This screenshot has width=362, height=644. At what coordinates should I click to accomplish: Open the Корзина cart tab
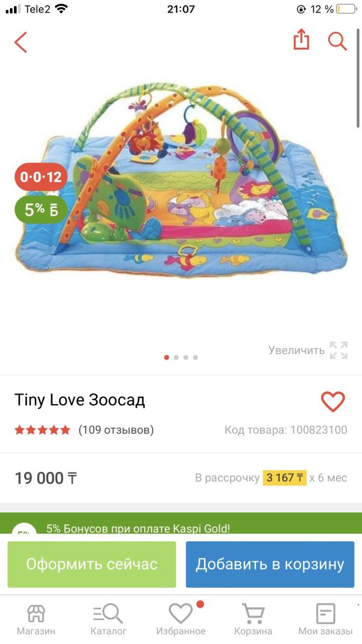coord(253,619)
